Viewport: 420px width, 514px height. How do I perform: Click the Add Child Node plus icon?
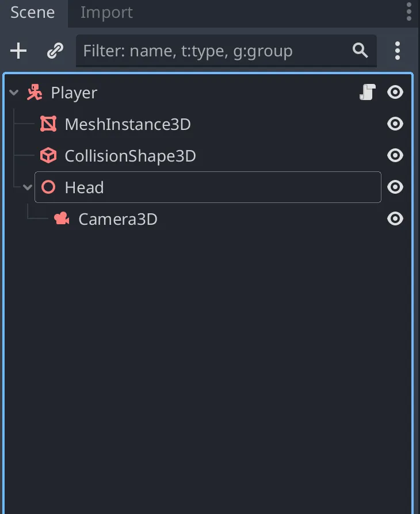(18, 51)
